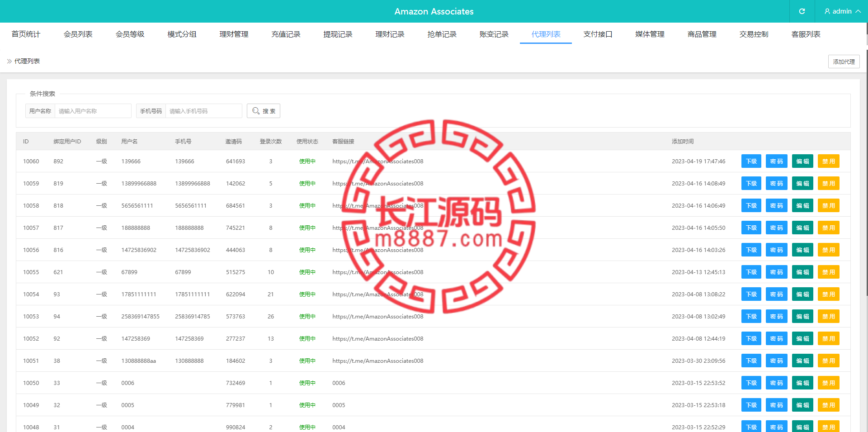868x432 pixels.
Task: Click 禁用 for agent 10052
Action: pyautogui.click(x=828, y=338)
